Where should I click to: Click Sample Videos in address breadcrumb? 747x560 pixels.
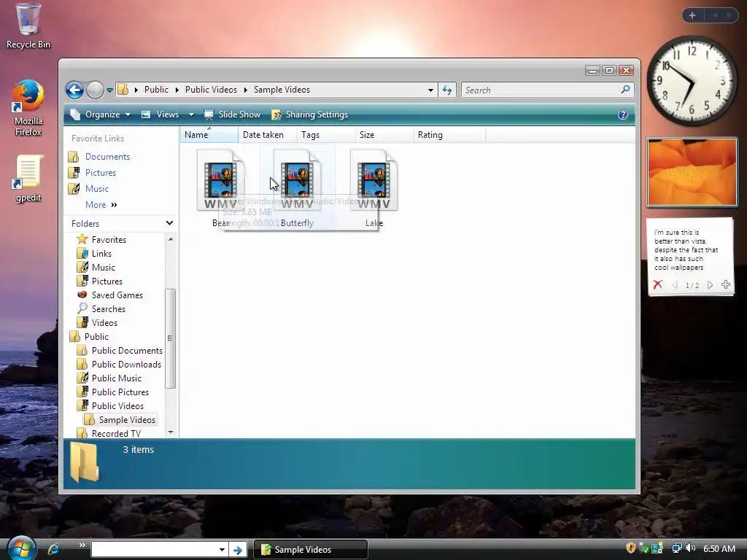click(282, 90)
